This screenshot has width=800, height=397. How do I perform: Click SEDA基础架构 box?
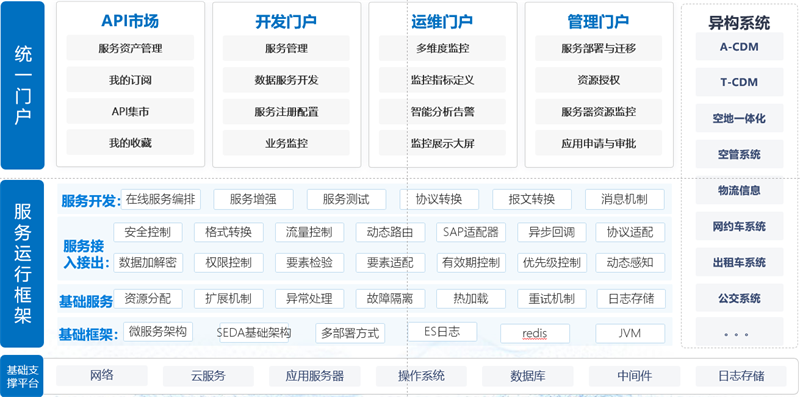(254, 333)
